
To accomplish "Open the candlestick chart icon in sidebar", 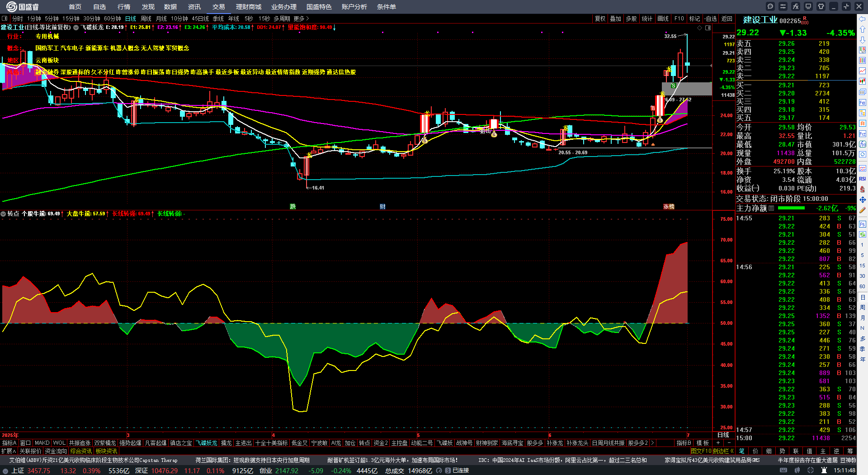I will point(863,81).
